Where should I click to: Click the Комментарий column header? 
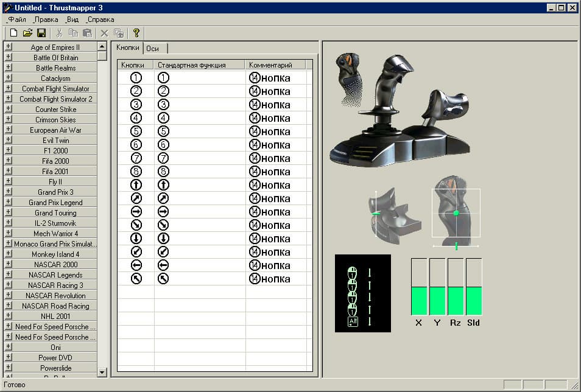point(275,65)
